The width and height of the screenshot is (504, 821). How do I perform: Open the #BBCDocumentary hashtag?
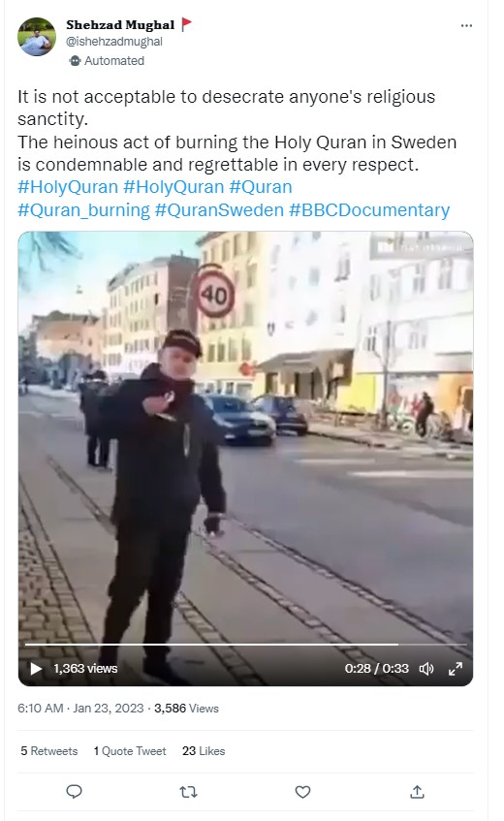(x=369, y=210)
